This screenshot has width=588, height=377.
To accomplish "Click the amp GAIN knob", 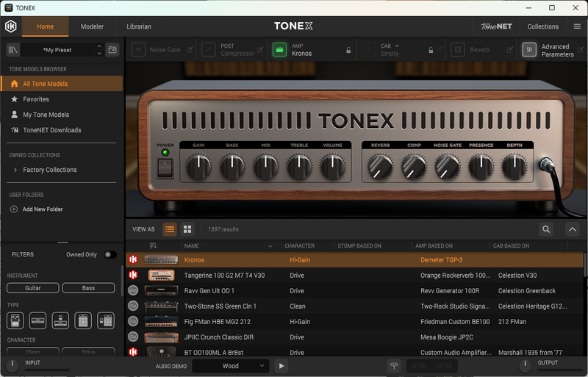I will coord(198,168).
